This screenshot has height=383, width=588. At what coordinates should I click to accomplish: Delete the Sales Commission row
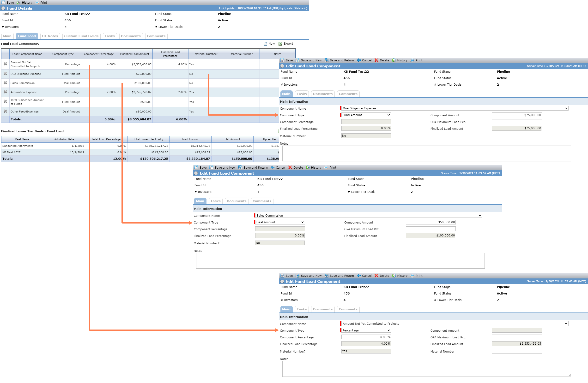click(5, 83)
